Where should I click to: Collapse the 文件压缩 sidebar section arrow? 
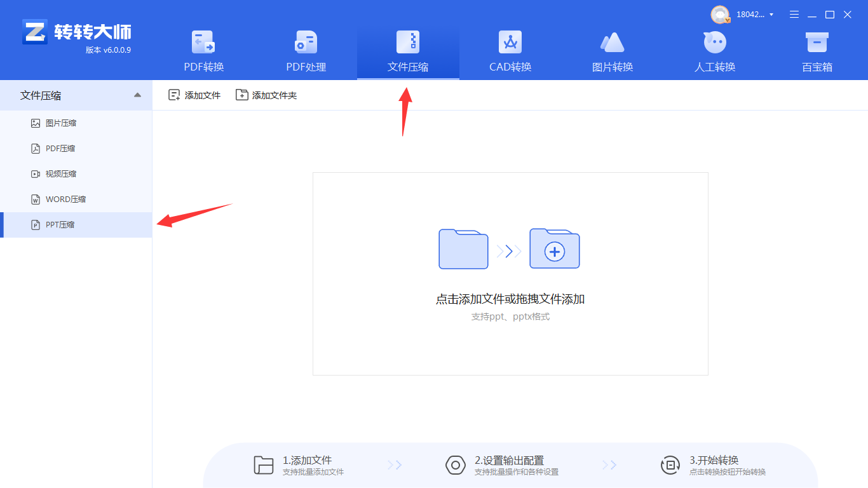(x=137, y=95)
